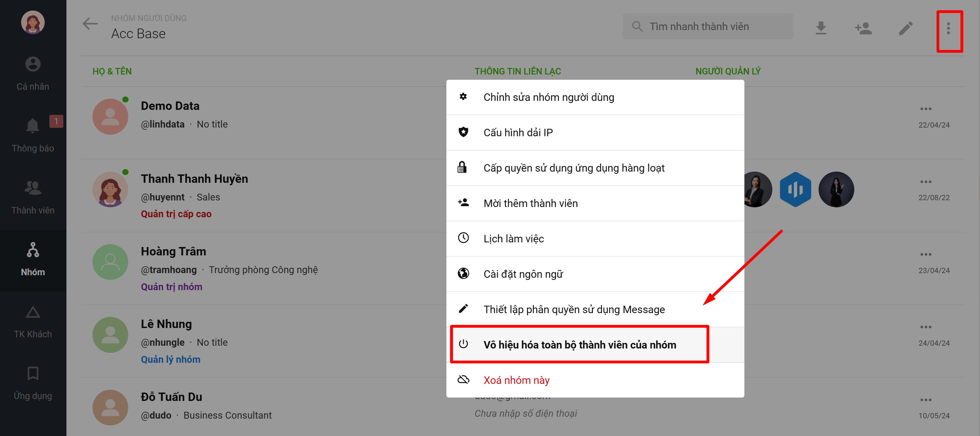Select Cấu hình dải IP option
The height and width of the screenshot is (436, 980).
[x=518, y=133]
